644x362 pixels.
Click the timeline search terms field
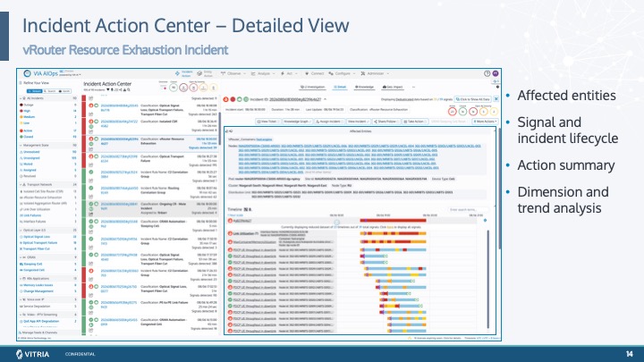(x=468, y=210)
